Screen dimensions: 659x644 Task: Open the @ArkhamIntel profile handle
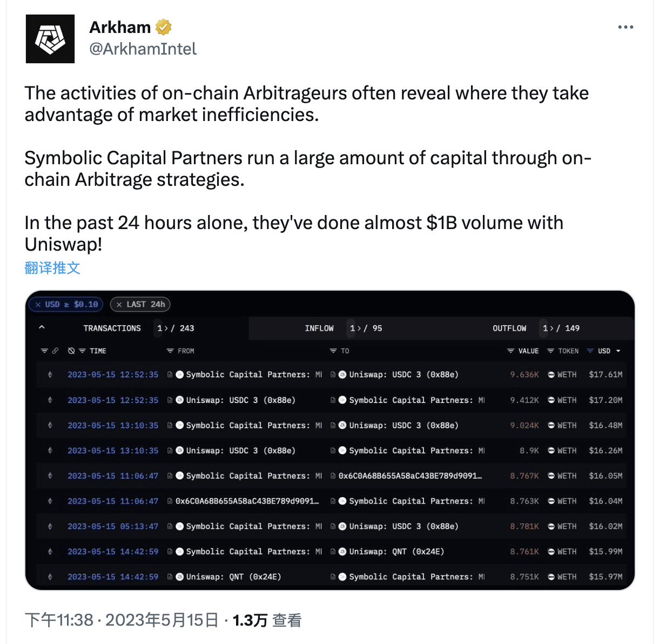coord(143,49)
